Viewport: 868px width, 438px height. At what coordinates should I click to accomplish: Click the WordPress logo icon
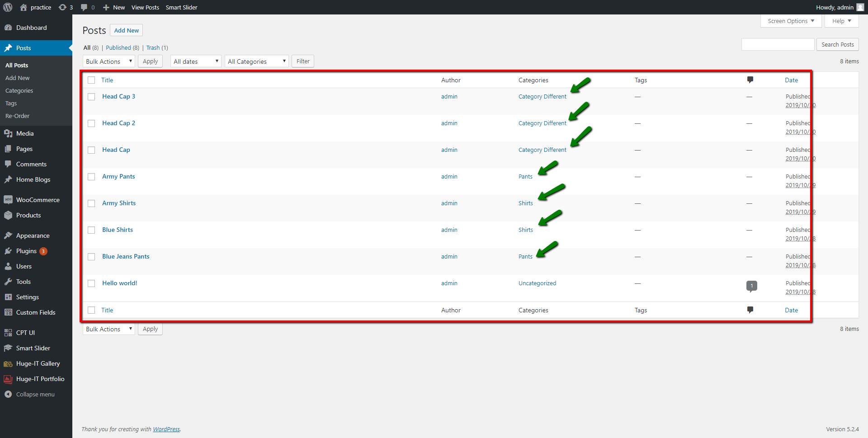(8, 7)
